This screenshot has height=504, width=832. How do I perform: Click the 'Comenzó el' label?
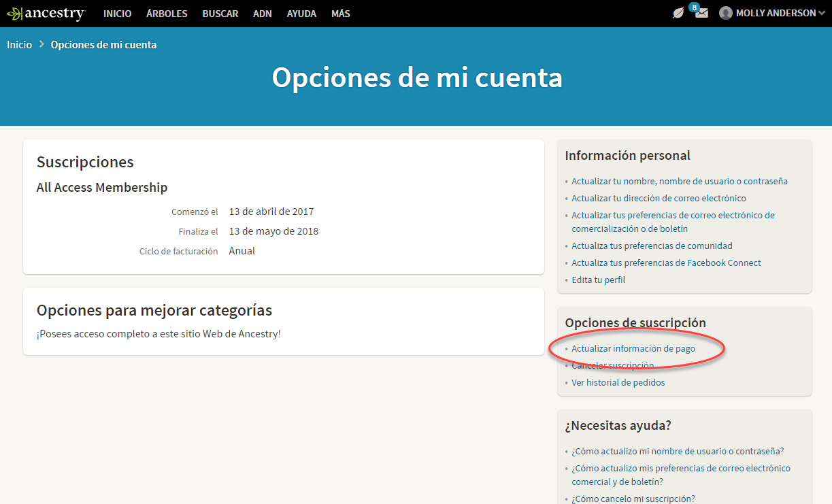click(195, 212)
